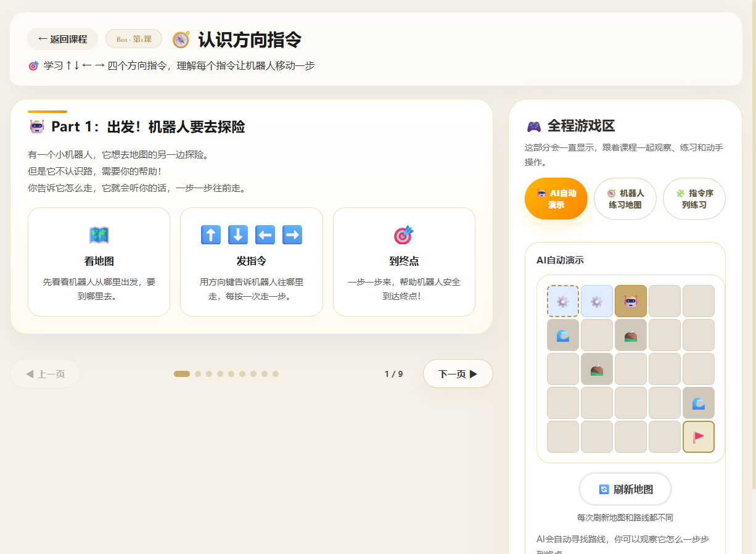756x554 pixels.
Task: Switch to 机器人练习地图 tab
Action: click(x=625, y=199)
